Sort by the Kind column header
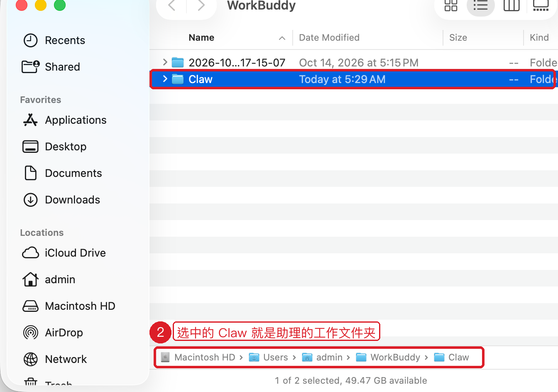 coord(539,38)
